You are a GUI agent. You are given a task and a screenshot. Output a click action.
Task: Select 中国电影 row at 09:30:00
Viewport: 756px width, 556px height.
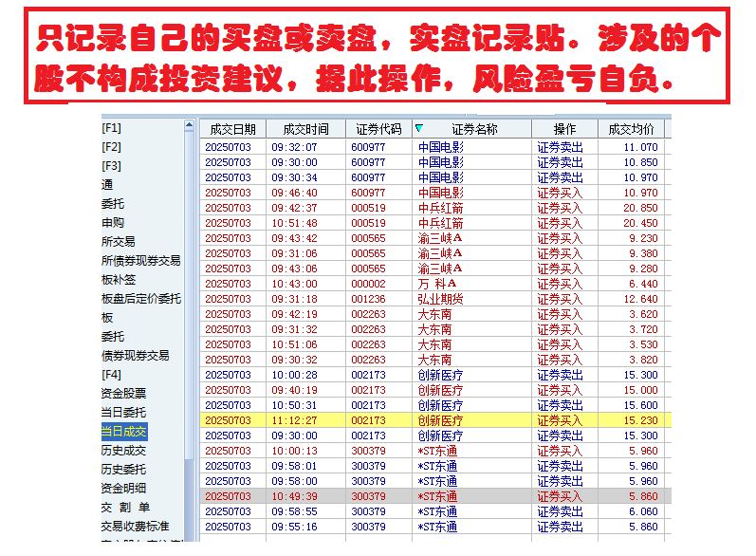435,162
